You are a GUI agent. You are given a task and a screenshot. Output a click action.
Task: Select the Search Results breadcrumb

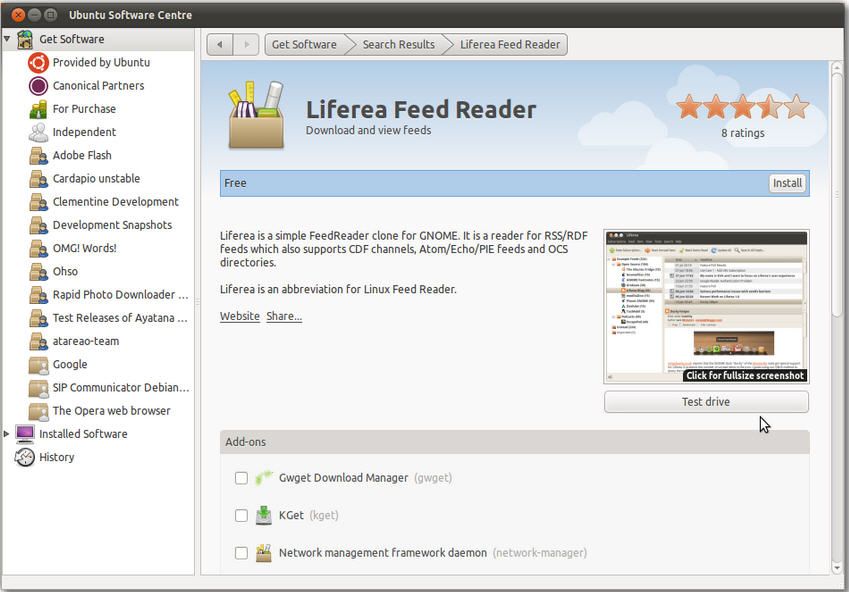point(399,44)
